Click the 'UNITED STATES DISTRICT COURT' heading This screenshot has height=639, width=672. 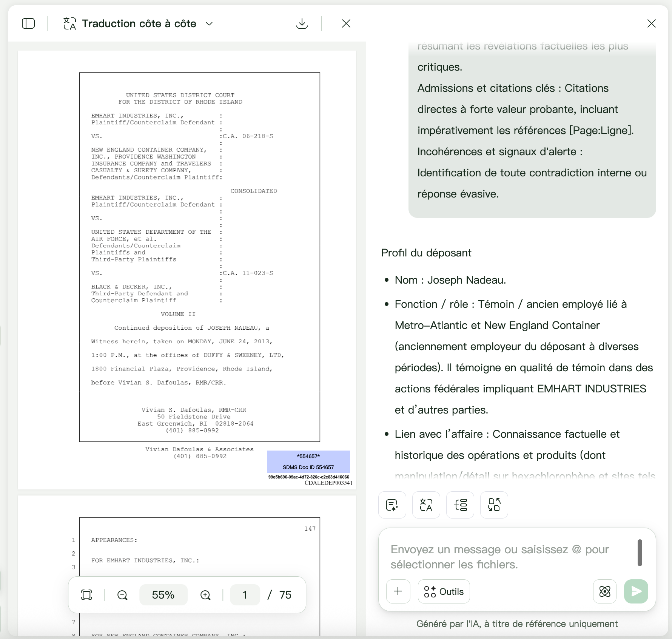coord(180,95)
